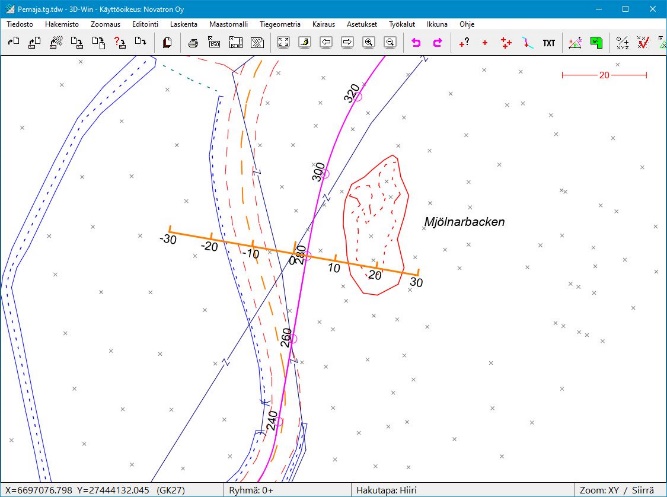Click the zoom in magnifier icon
The image size is (667, 497).
(369, 43)
